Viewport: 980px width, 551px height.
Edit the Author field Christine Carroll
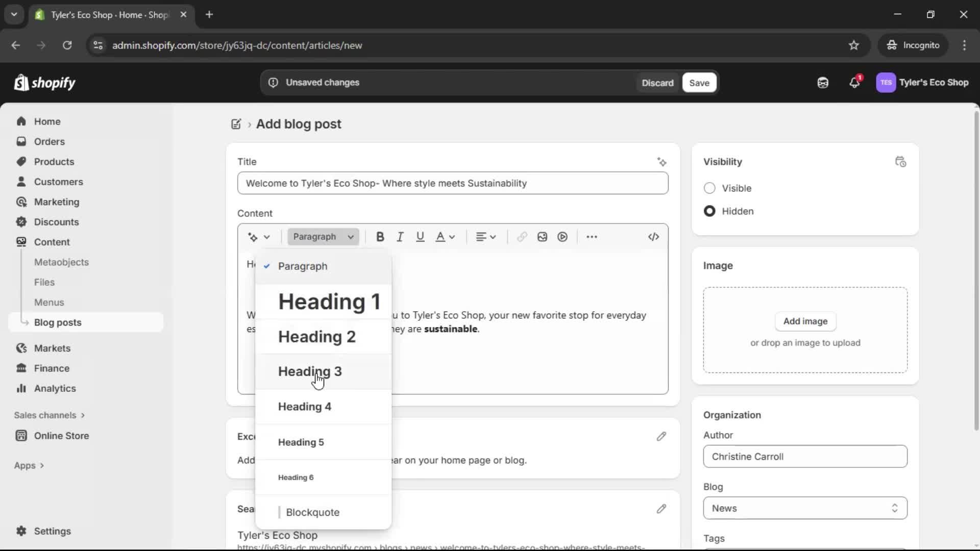tap(804, 456)
